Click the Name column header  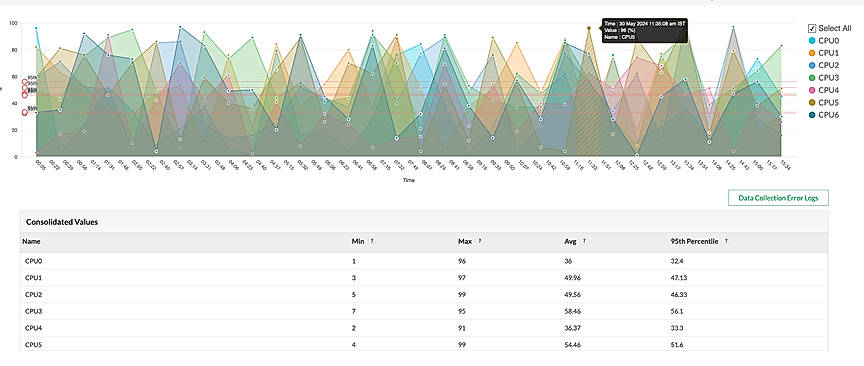pos(31,241)
